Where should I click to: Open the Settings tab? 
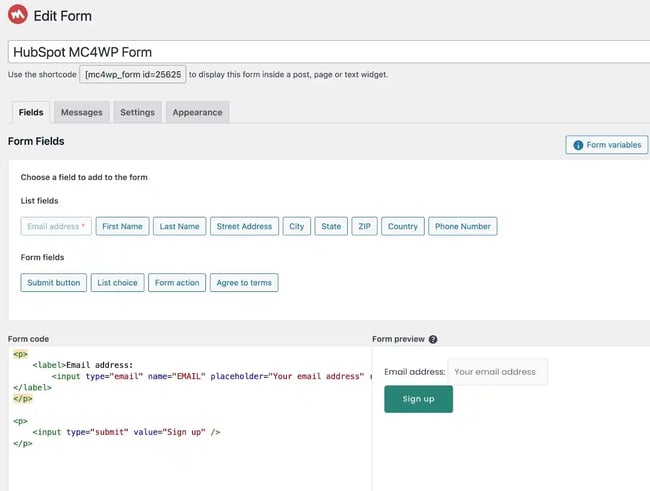[x=137, y=112]
